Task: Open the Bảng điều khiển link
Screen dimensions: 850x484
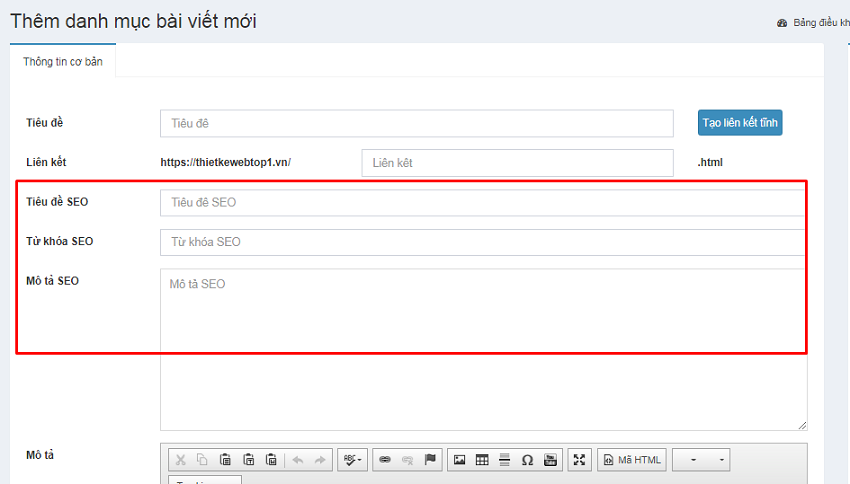Action: click(814, 23)
